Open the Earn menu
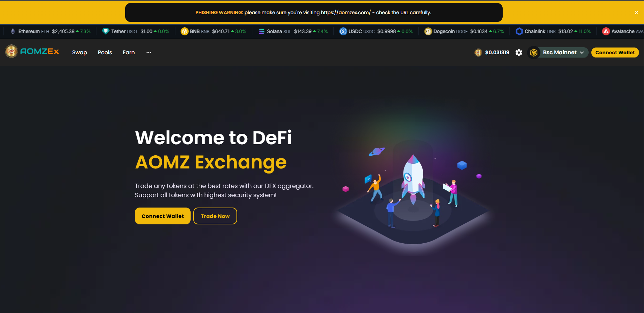 [129, 53]
